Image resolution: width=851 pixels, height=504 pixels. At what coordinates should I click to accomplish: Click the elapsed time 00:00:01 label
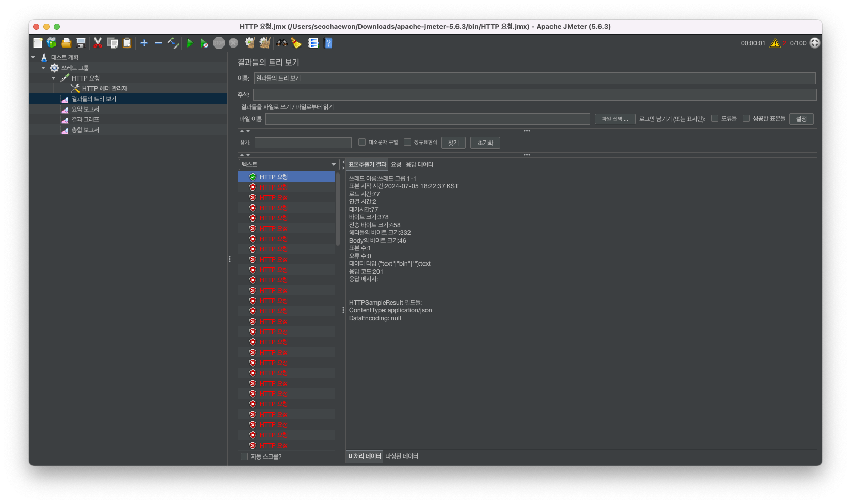(753, 43)
